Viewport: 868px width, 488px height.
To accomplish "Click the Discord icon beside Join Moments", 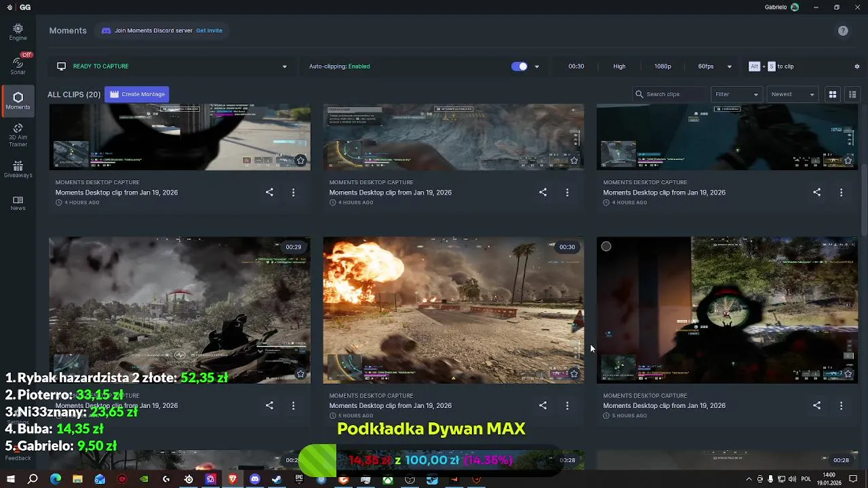I will (x=106, y=30).
